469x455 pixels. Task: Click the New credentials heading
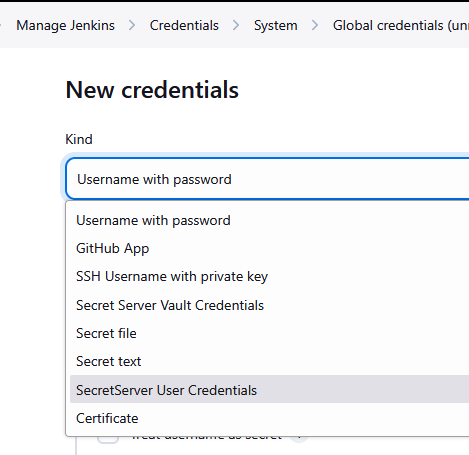152,90
